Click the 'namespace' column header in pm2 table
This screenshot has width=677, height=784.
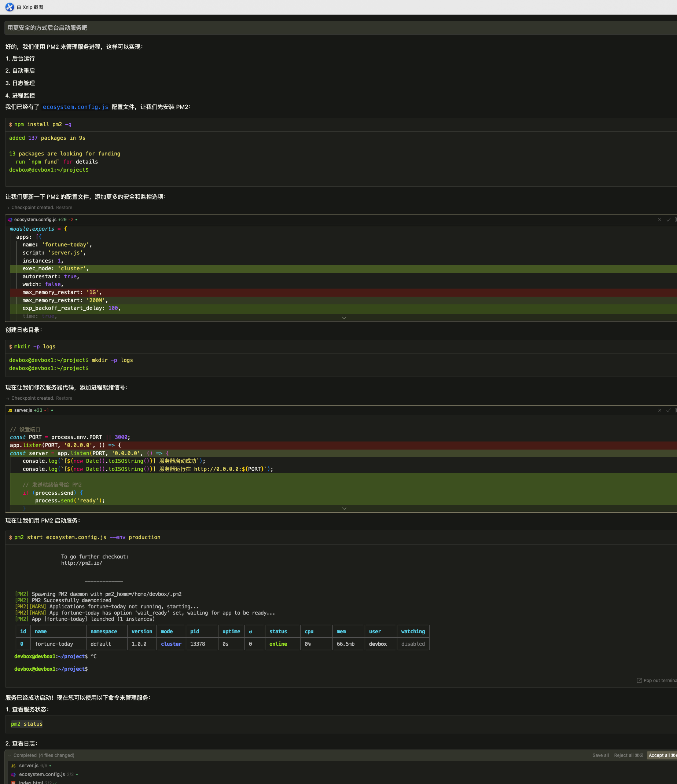tap(104, 631)
